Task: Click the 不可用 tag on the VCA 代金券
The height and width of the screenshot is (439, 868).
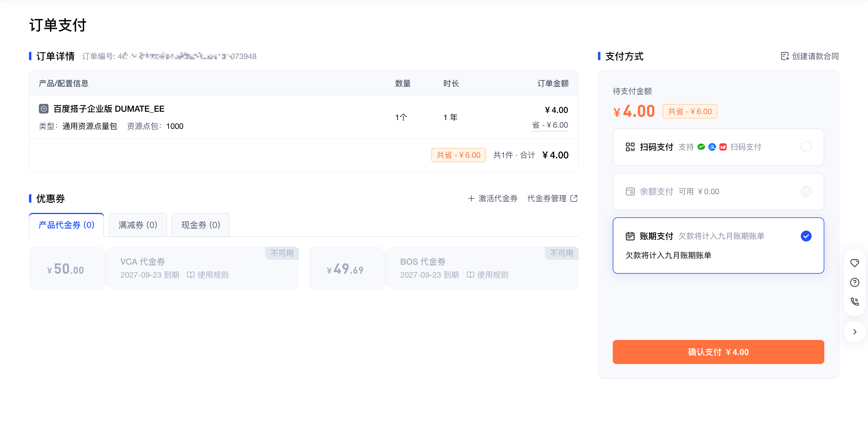Action: [282, 253]
